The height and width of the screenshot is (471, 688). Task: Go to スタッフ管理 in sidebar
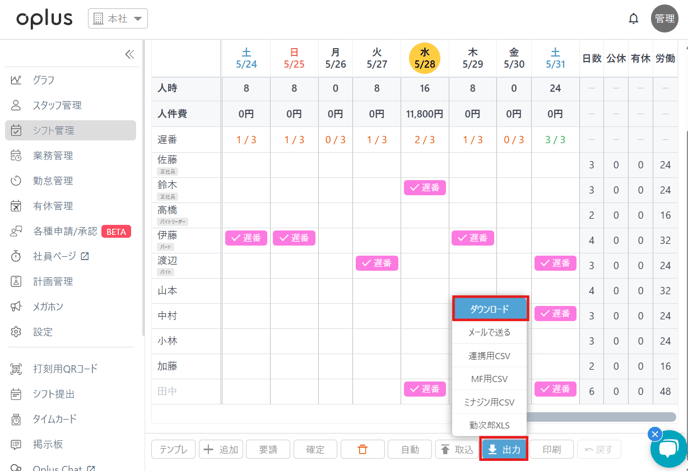pos(57,105)
